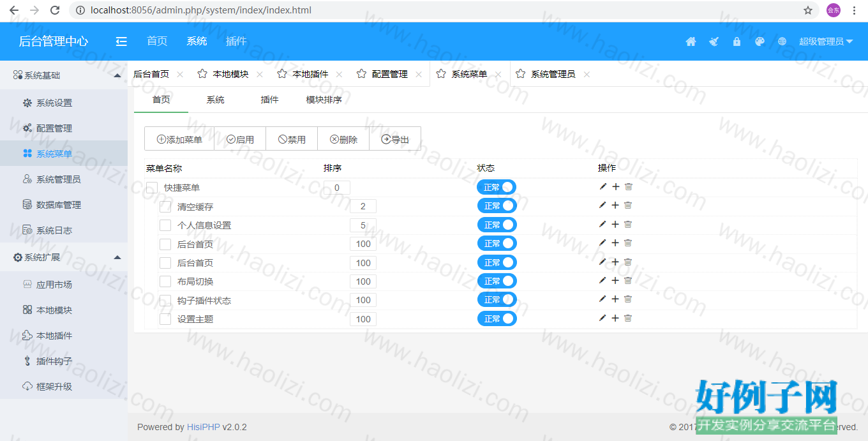
Task: Open 应用市场 in the sidebar
Action: pos(64,285)
